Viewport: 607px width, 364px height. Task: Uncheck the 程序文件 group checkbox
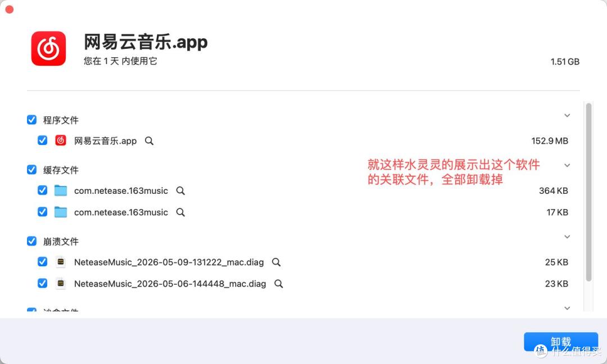click(x=31, y=120)
